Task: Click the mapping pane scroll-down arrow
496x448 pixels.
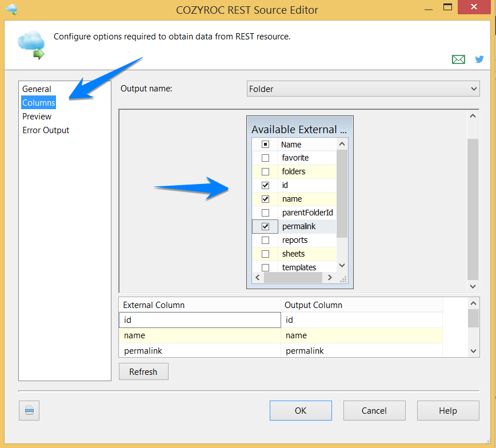Action: [473, 286]
